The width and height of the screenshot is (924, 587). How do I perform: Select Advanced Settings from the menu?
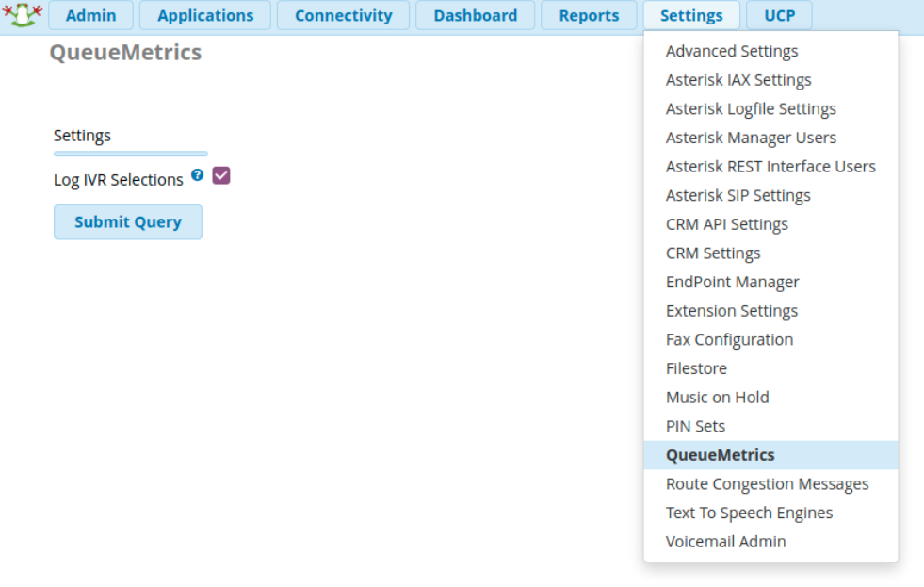pyautogui.click(x=732, y=51)
